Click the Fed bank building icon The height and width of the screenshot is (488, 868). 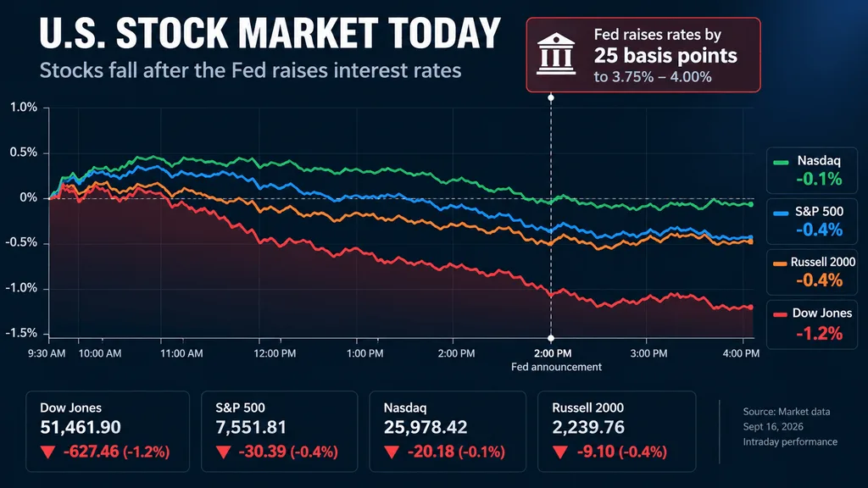556,53
